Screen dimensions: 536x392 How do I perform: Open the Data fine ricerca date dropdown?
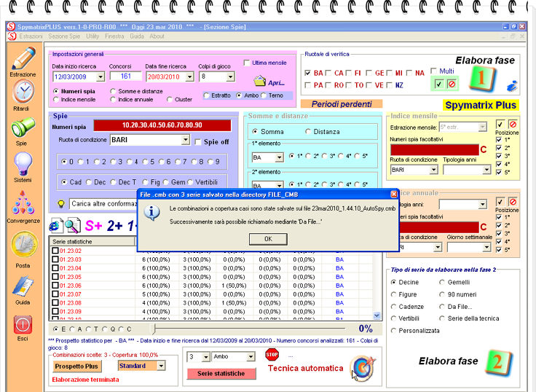click(190, 77)
